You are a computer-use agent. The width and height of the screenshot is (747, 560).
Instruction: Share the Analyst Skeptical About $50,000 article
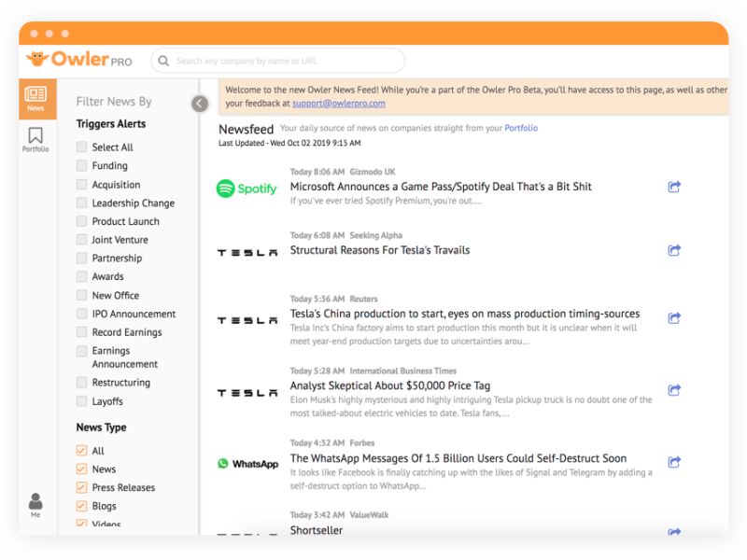(x=674, y=390)
